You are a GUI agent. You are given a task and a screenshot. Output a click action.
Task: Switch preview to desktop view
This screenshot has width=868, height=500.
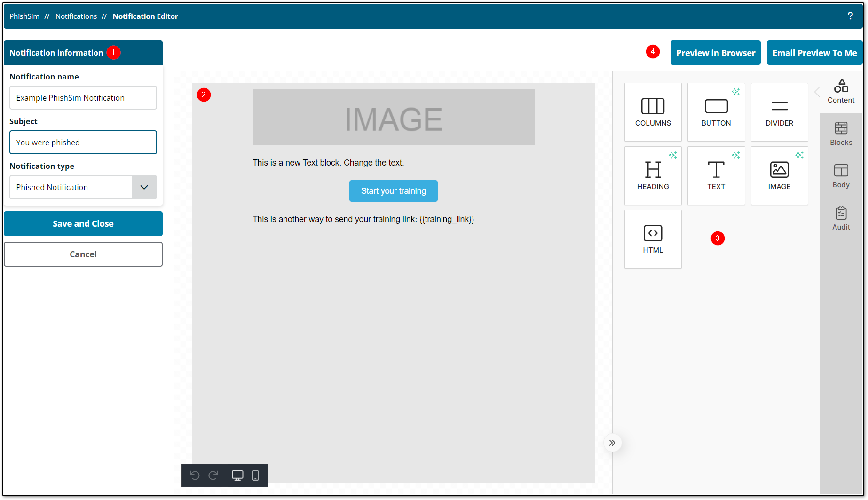point(237,476)
